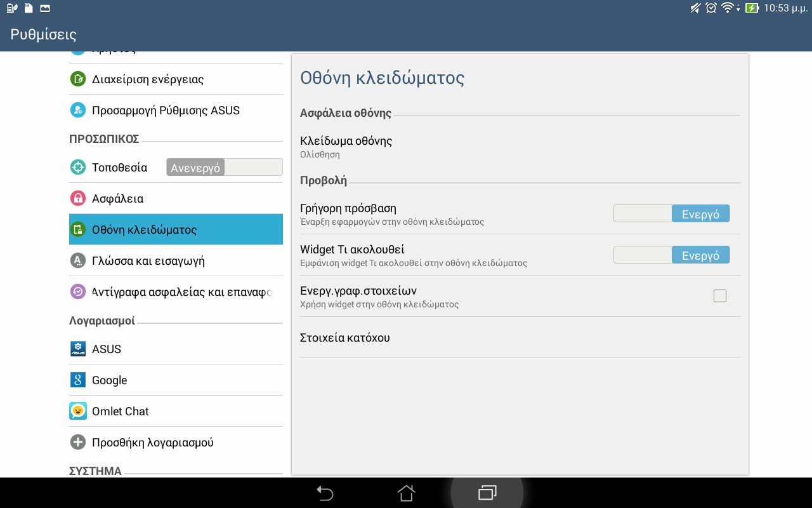Tap the muted sound status icon
812x508 pixels.
[695, 8]
